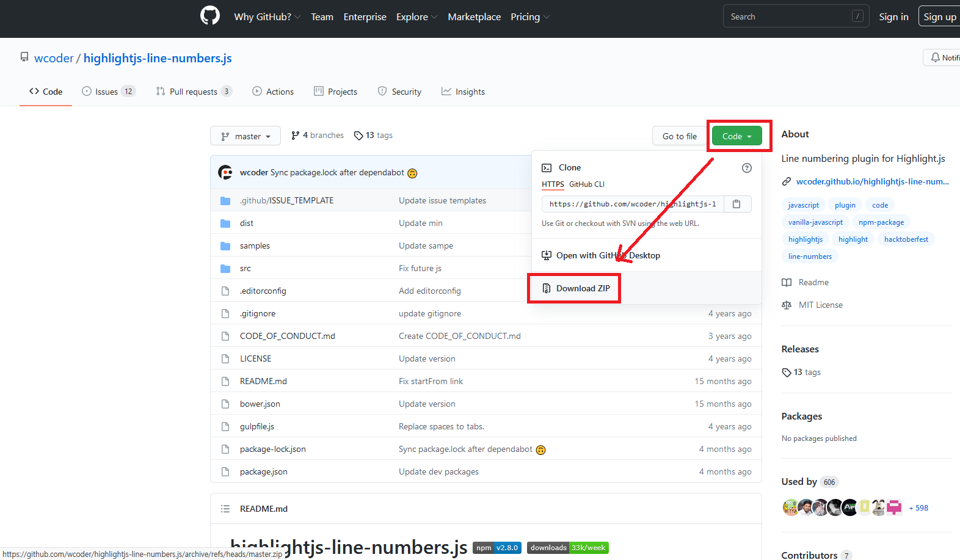The image size is (960, 560).
Task: Switch to the Pull requests tab
Action: tap(194, 92)
